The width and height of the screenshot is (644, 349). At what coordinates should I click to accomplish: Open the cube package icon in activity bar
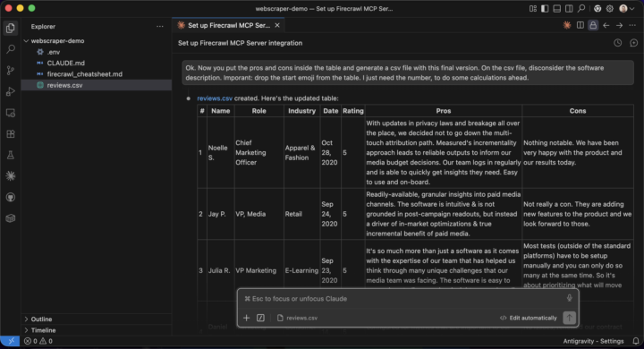click(11, 218)
